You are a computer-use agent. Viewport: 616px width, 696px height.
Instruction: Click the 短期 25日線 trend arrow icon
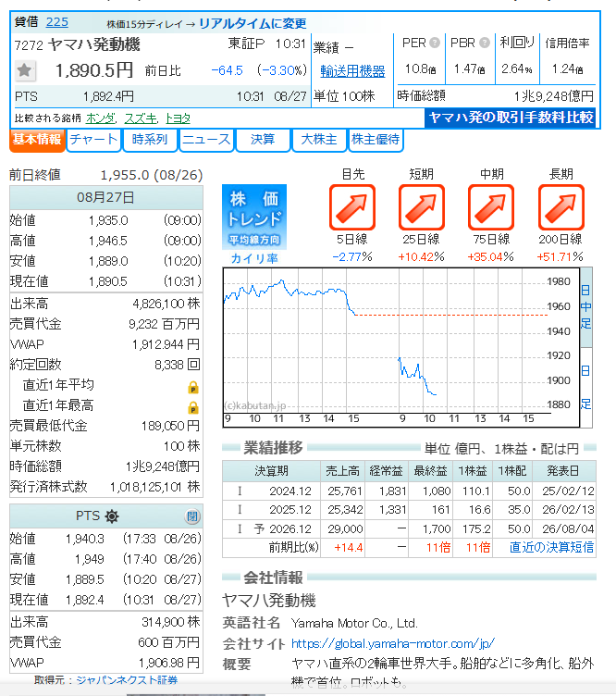[x=422, y=207]
